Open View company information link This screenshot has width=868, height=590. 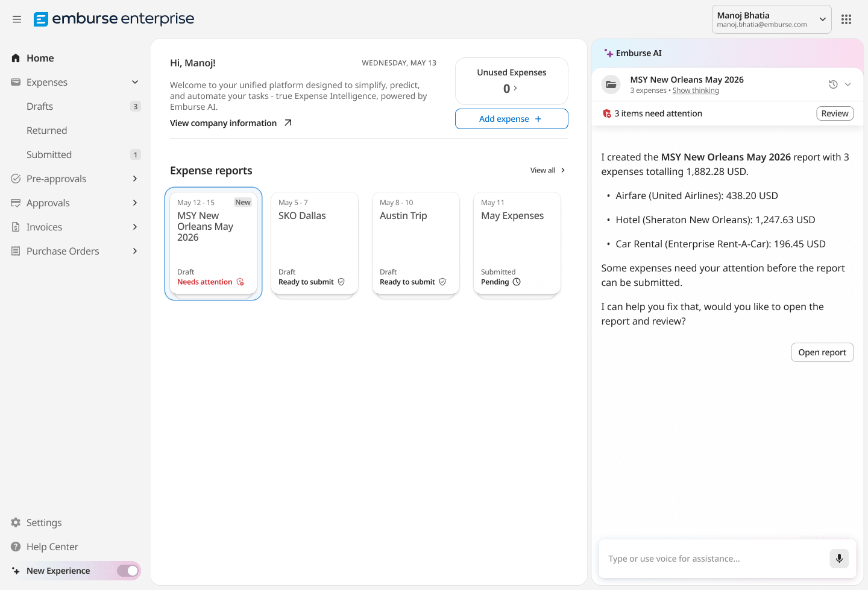224,123
